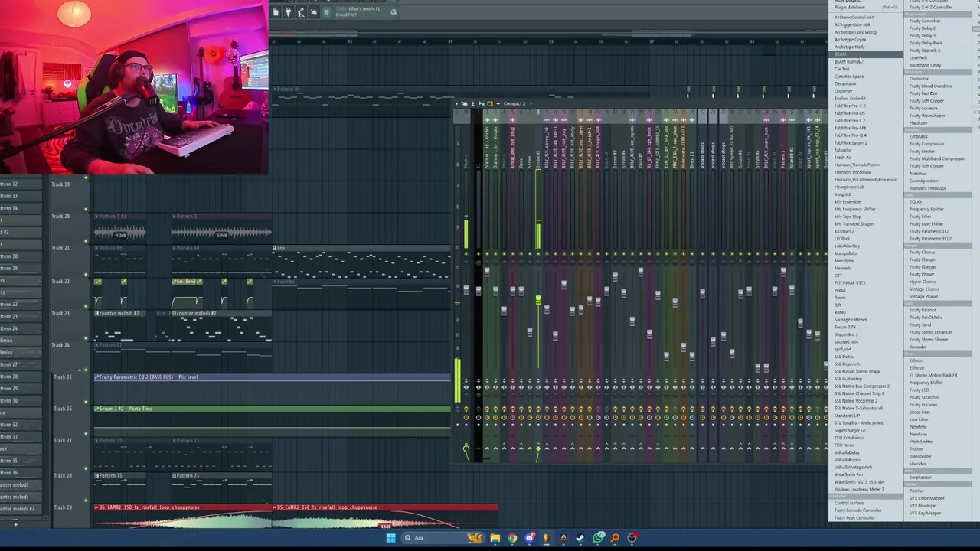Toggle the blue bowtie wave view icon in mixer
980x551 pixels.
(482, 103)
